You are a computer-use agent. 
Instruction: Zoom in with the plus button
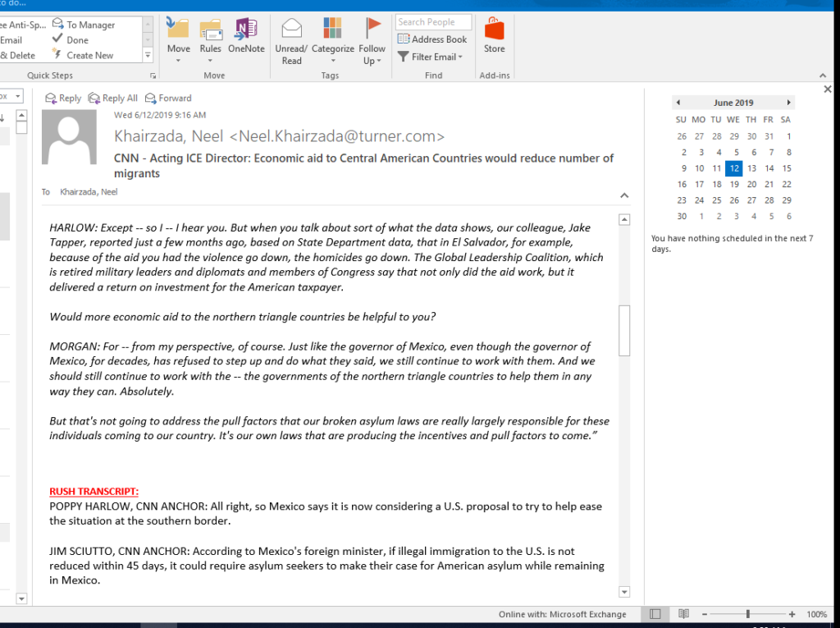[792, 614]
